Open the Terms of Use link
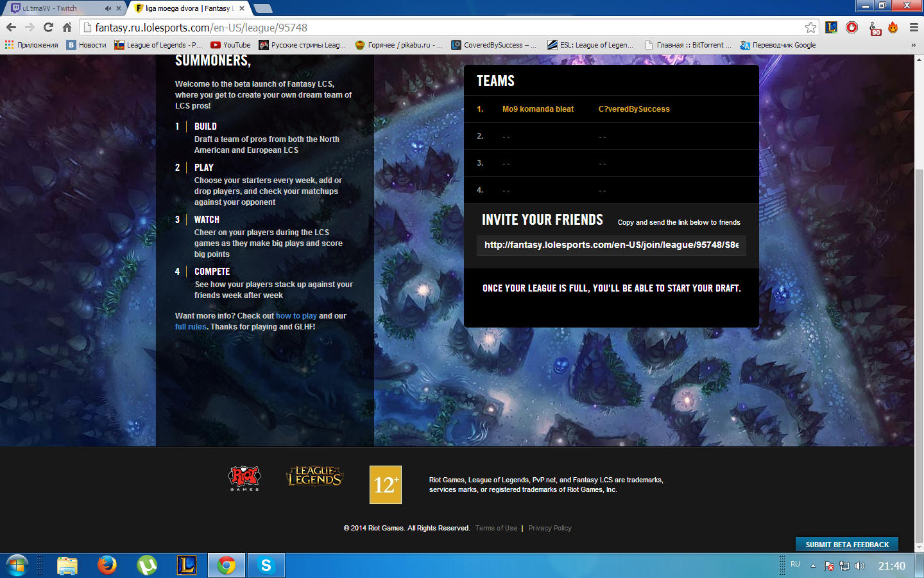The width and height of the screenshot is (924, 578). [x=496, y=528]
